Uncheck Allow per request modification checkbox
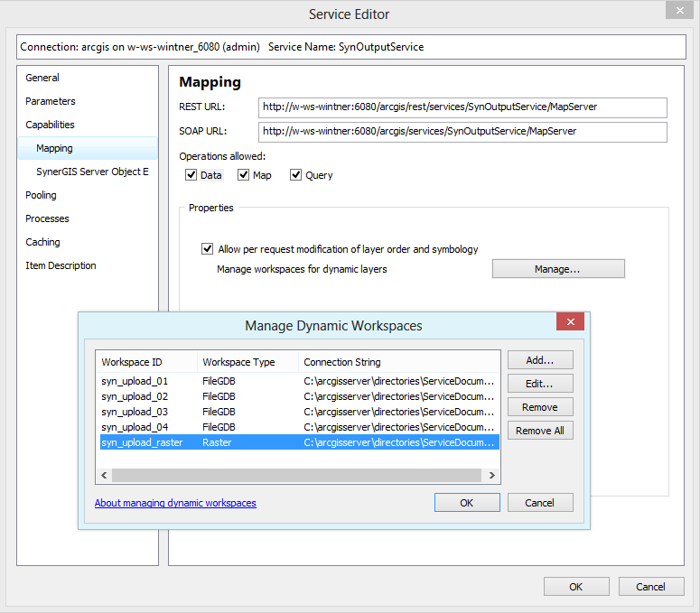The image size is (700, 613). [x=207, y=248]
